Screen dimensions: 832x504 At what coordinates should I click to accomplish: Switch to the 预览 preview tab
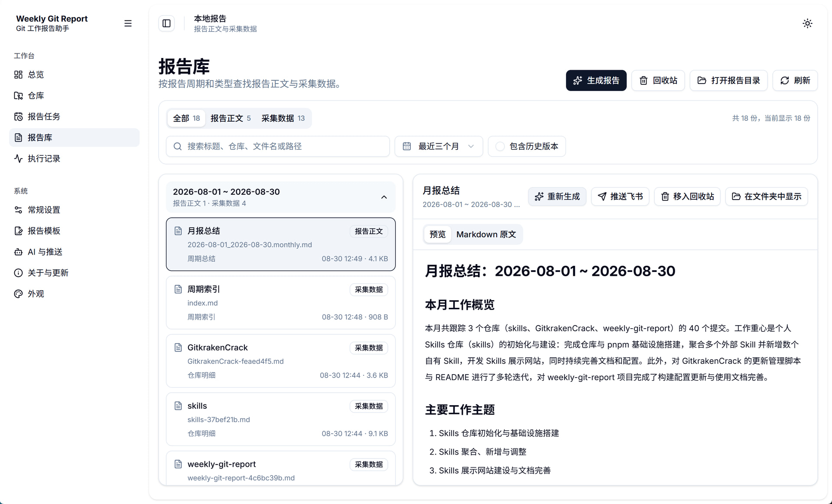pos(437,234)
